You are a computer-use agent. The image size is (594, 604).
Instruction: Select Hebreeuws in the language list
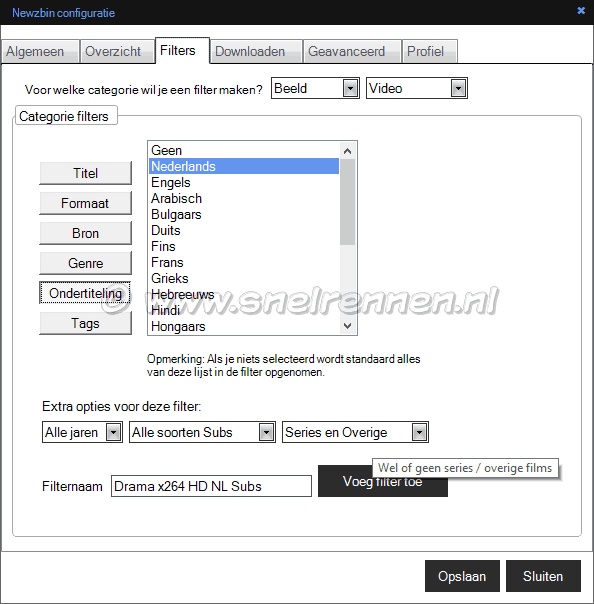(244, 294)
